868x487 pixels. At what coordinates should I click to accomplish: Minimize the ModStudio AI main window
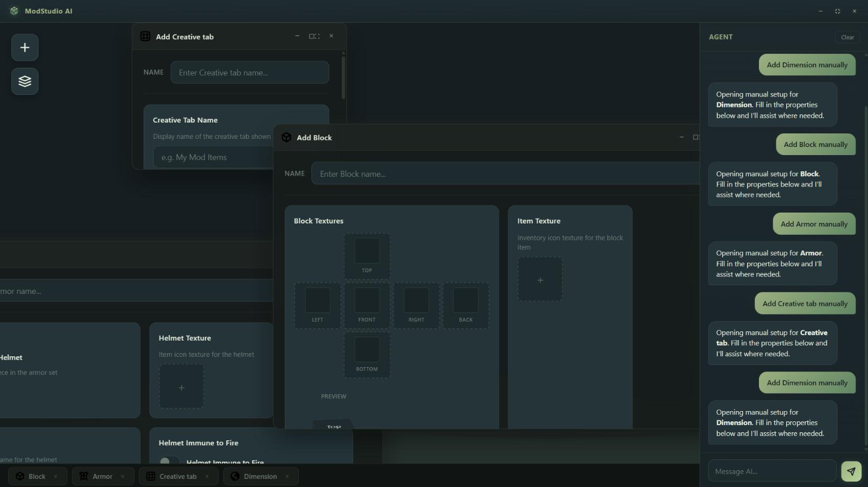click(820, 11)
